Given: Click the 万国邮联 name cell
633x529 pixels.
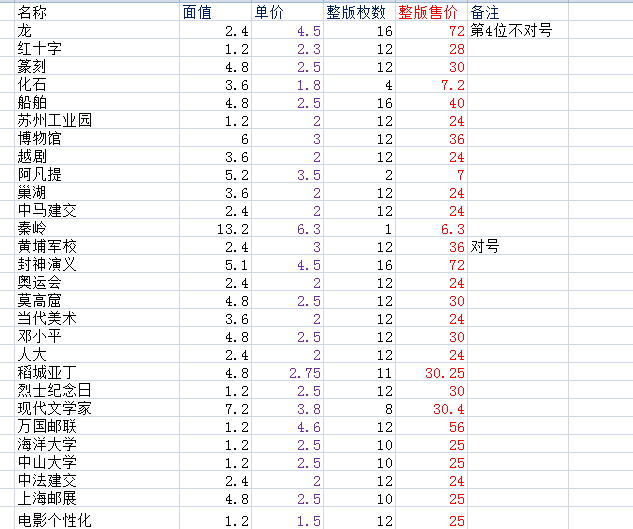Looking at the screenshot, I should 97,426.
